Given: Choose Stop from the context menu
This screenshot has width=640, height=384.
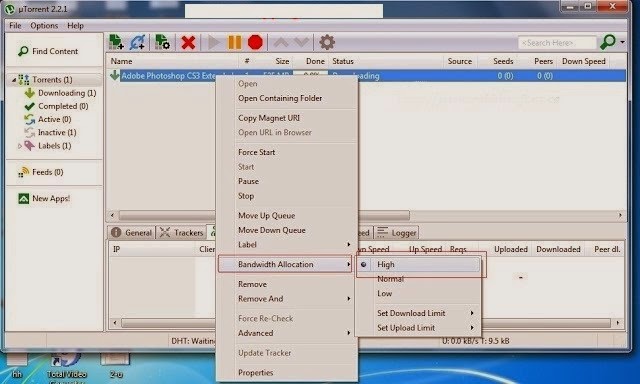Looking at the screenshot, I should pyautogui.click(x=246, y=196).
